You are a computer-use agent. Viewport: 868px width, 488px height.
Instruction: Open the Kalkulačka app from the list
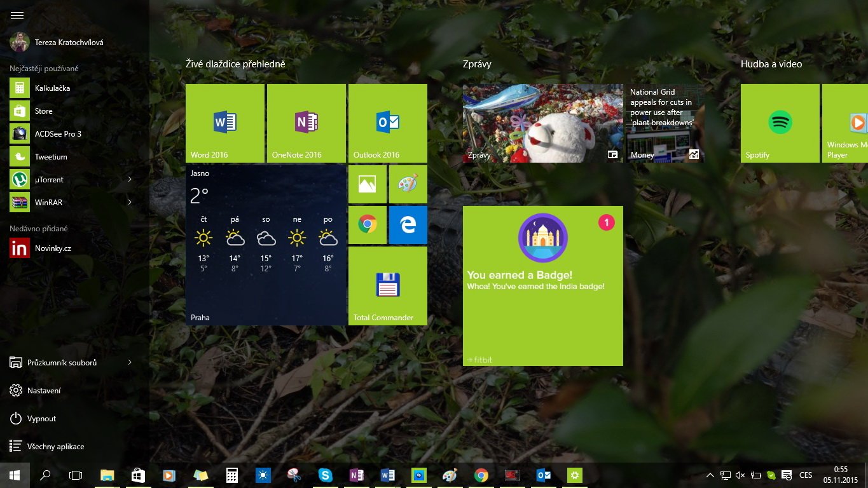pos(74,88)
